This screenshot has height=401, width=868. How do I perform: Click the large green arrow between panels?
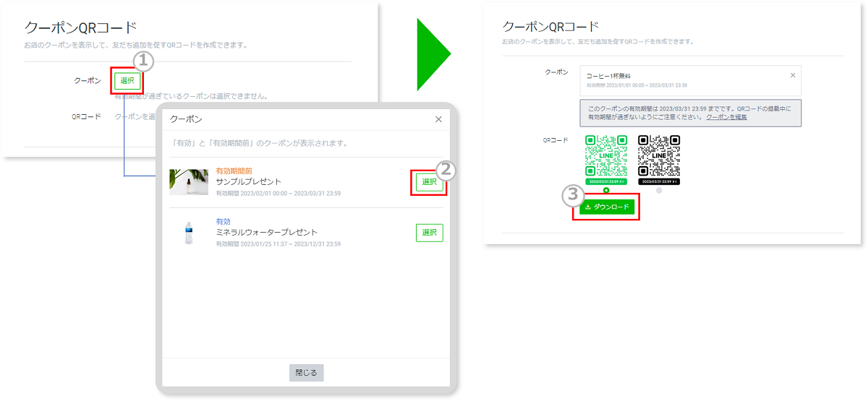pyautogui.click(x=433, y=54)
